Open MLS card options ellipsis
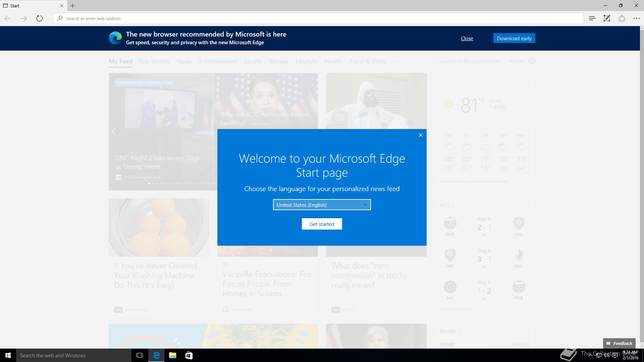The image size is (644, 362). point(526,205)
